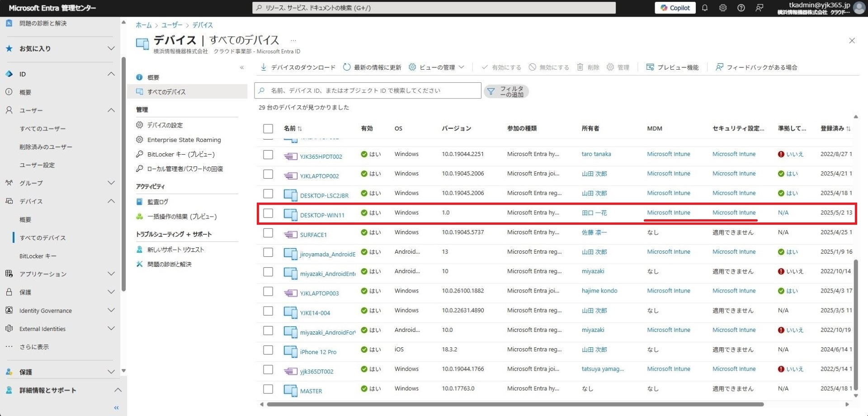Click さらに表示 ellipsis in left nav
The height and width of the screenshot is (416, 868).
[9, 347]
